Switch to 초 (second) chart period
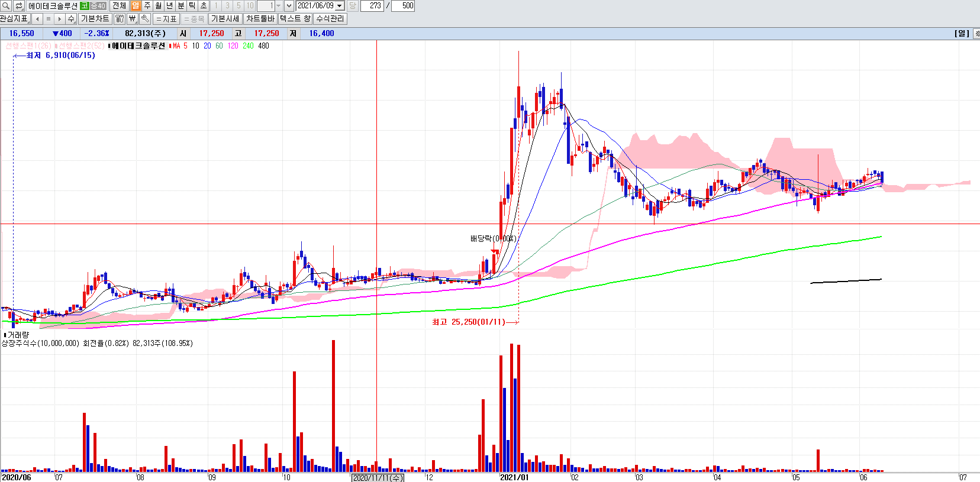 coord(204,6)
